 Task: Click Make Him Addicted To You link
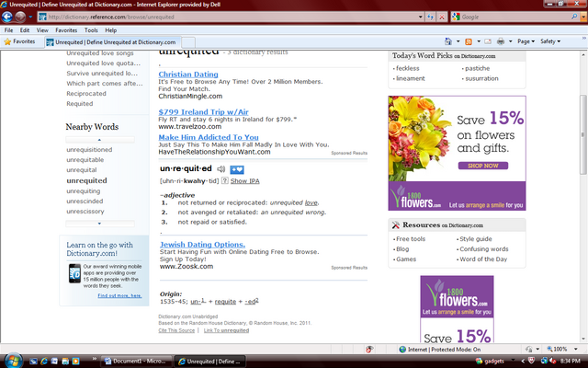pyautogui.click(x=209, y=137)
